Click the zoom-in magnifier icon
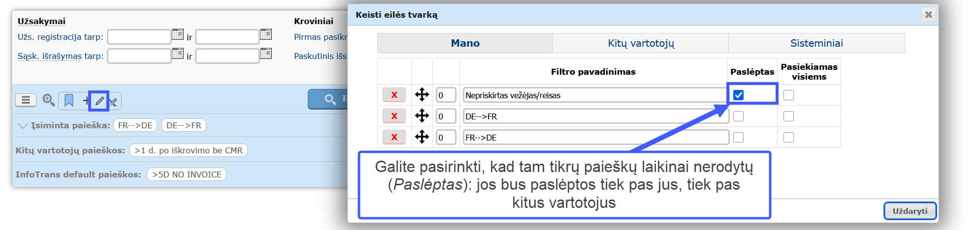 click(48, 100)
